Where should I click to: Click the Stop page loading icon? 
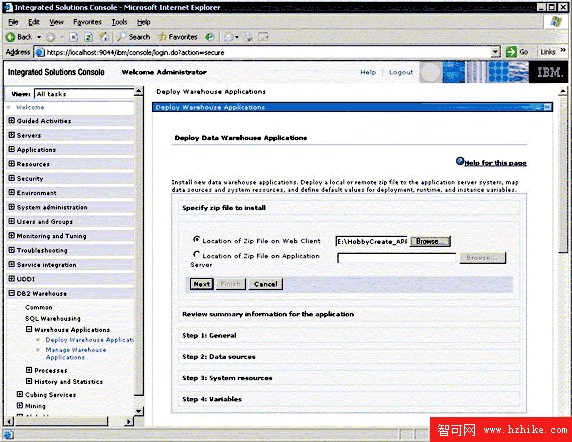74,37
